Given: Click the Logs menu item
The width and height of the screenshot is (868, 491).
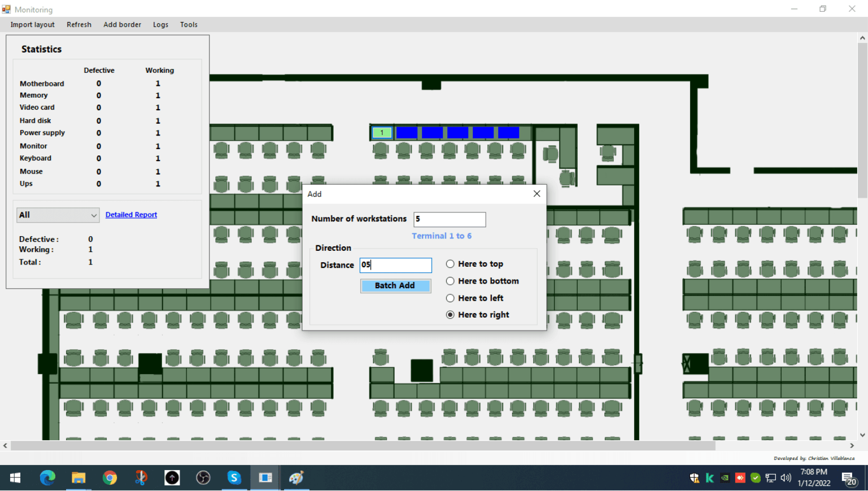Looking at the screenshot, I should point(160,24).
